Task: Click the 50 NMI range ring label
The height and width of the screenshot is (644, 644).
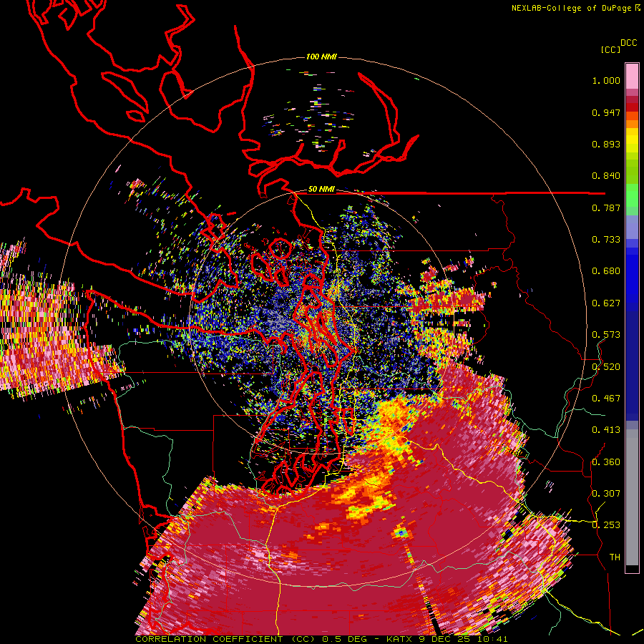Action: [x=321, y=190]
